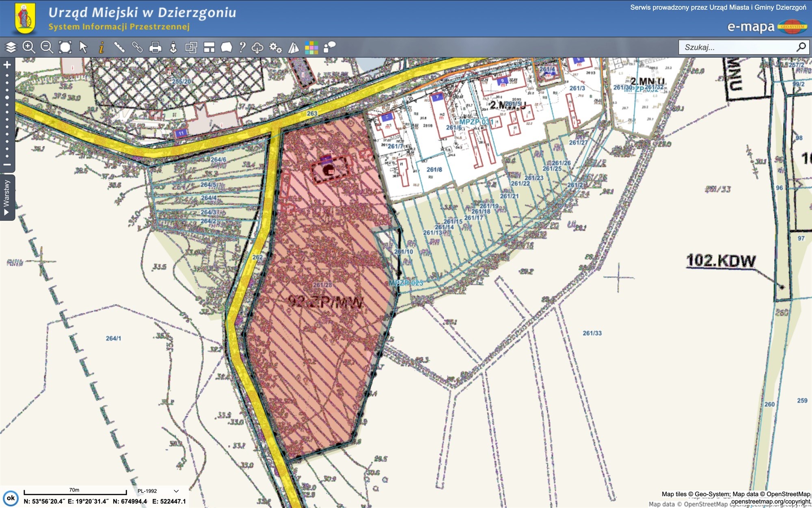
Task: Open the colorful grid palette icon
Action: (311, 48)
